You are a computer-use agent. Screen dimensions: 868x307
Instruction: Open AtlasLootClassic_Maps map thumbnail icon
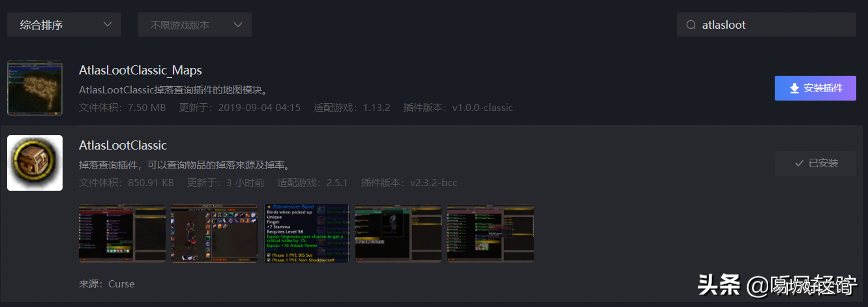click(35, 88)
